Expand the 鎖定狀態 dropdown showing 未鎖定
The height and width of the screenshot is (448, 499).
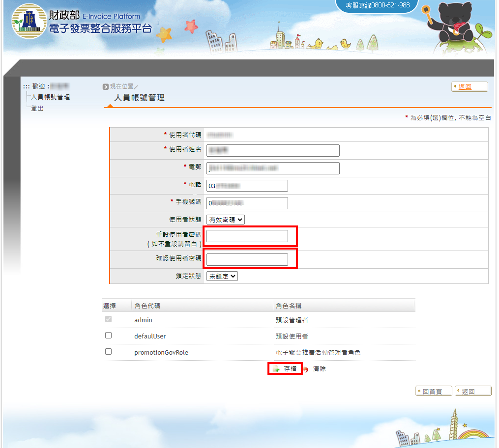[x=222, y=276]
